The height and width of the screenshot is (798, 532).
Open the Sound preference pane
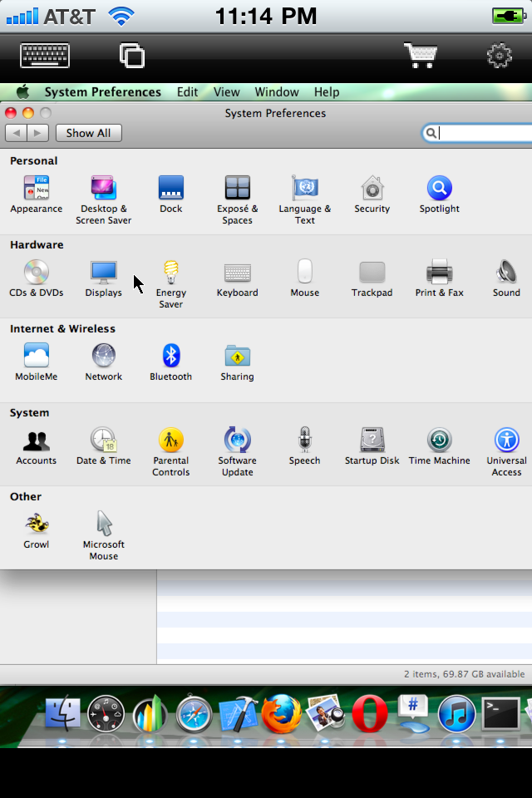pos(506,278)
